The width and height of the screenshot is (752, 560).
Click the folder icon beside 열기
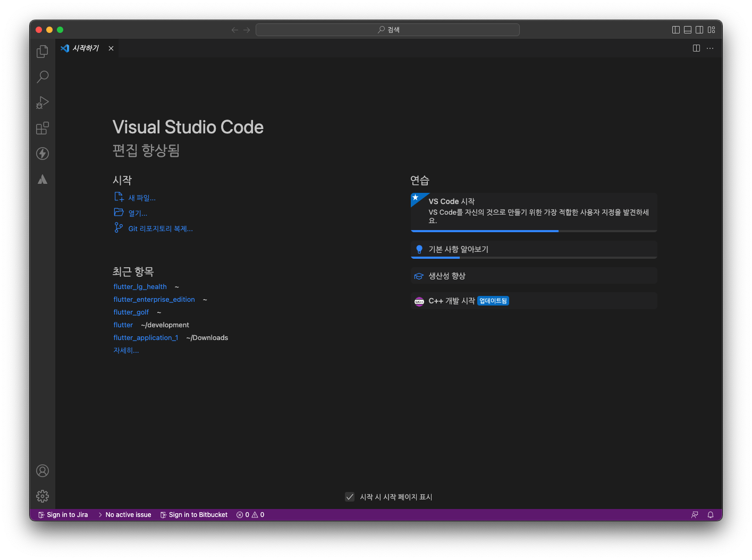tap(119, 212)
